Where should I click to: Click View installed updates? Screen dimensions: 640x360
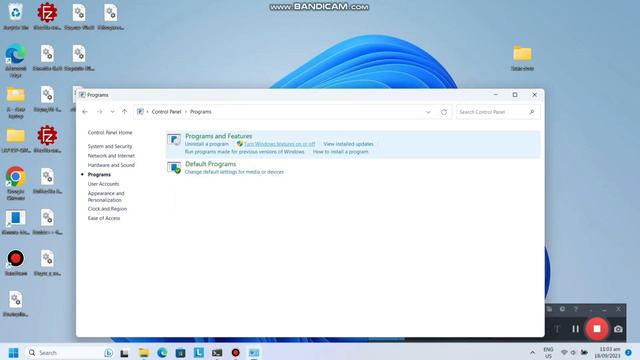pos(348,144)
